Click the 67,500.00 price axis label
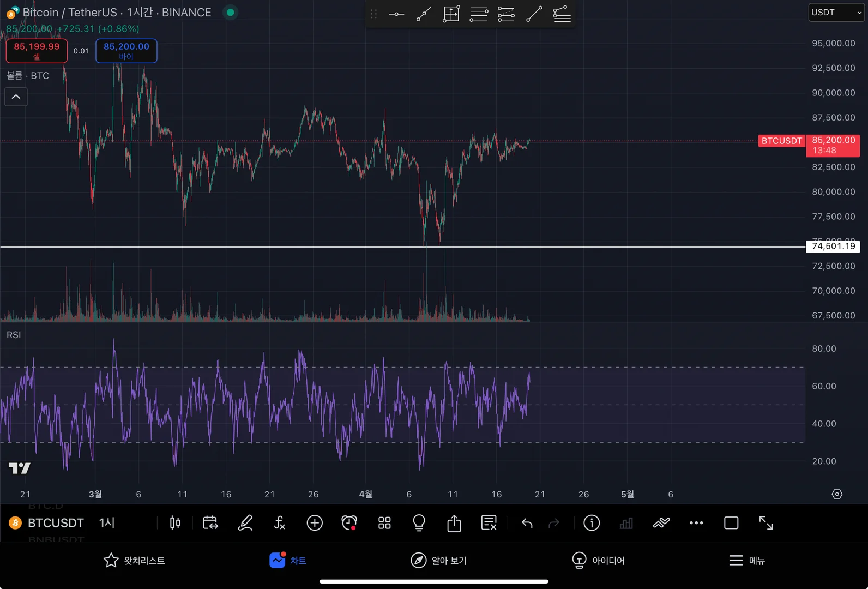The height and width of the screenshot is (589, 868). (x=834, y=315)
